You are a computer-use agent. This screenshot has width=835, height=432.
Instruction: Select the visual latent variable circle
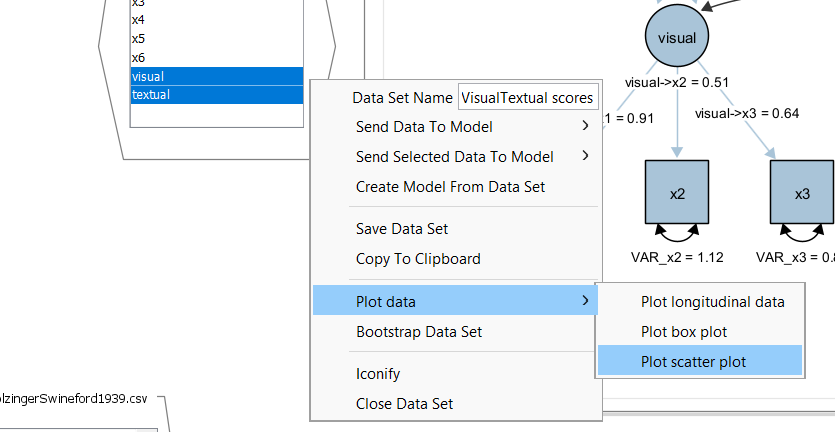point(677,36)
